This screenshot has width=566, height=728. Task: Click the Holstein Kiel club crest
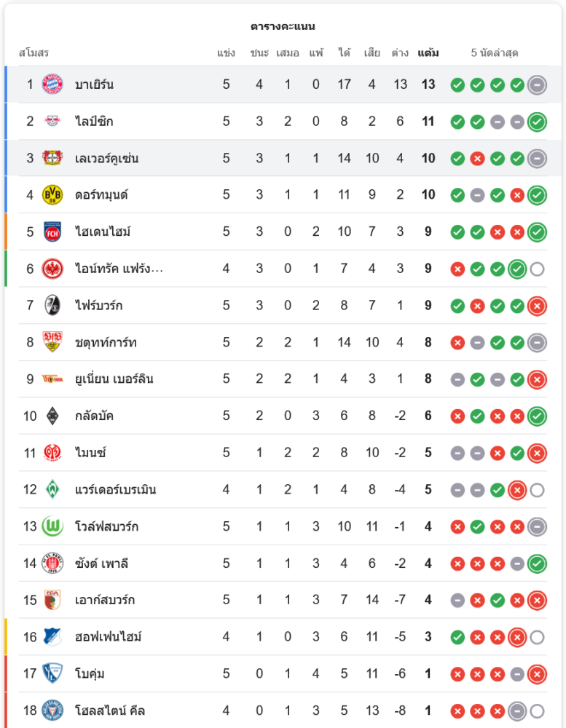tap(52, 711)
